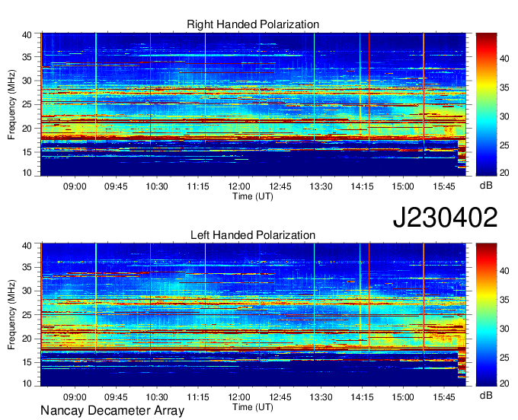Click the "Left Handed Polarization" plot title
The image size is (518, 420).
pos(253,235)
